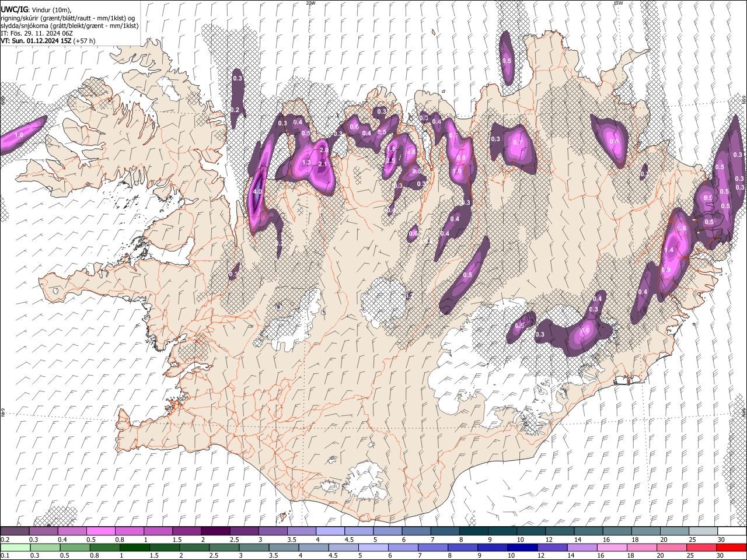Click the '1.8' snowfall value on the map
This screenshot has height=560, width=747.
tap(391, 149)
